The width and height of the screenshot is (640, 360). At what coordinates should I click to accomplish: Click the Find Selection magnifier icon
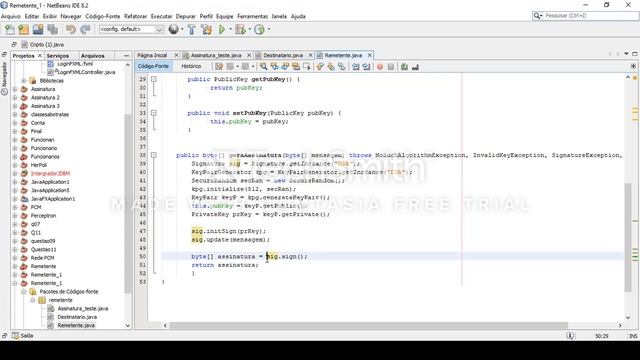[264, 67]
